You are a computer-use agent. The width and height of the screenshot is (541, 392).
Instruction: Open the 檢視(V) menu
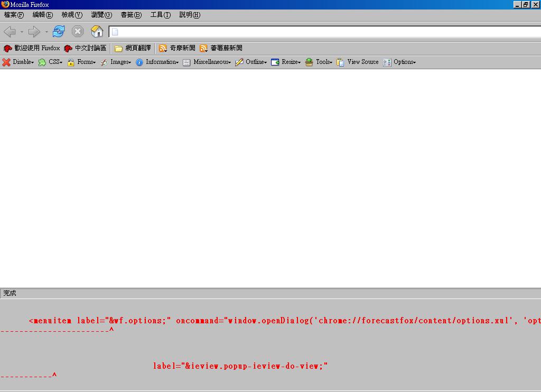[72, 15]
